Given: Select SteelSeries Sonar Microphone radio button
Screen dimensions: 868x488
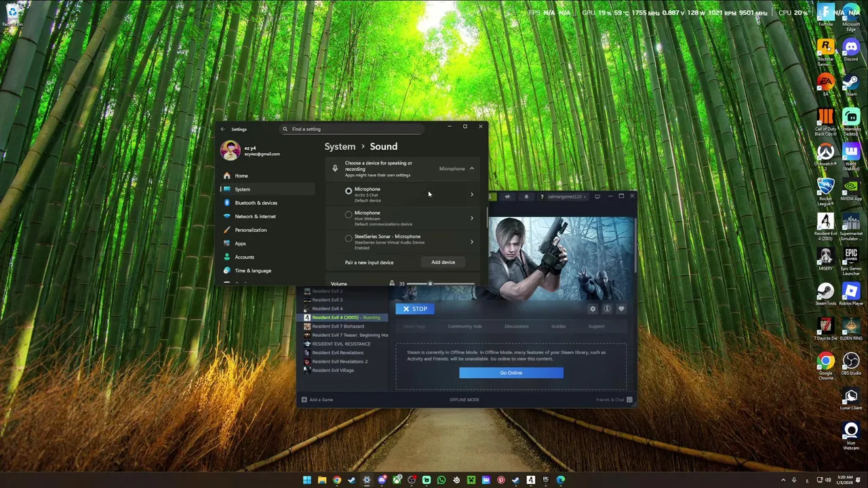Looking at the screenshot, I should coord(349,239).
